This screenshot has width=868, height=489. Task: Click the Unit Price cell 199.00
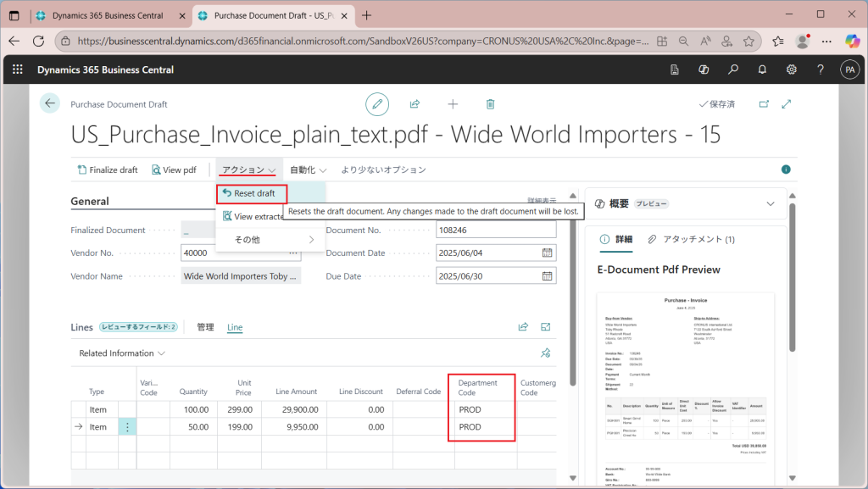(238, 427)
